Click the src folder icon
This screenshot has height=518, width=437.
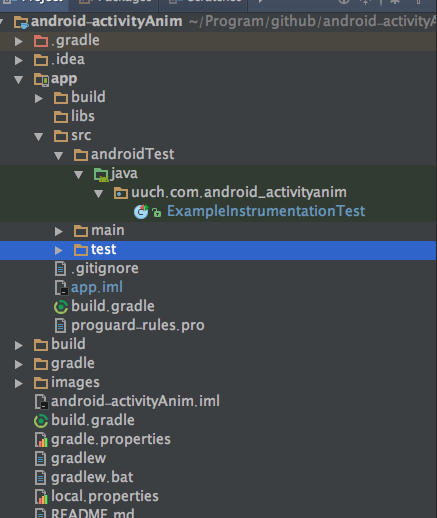[61, 136]
